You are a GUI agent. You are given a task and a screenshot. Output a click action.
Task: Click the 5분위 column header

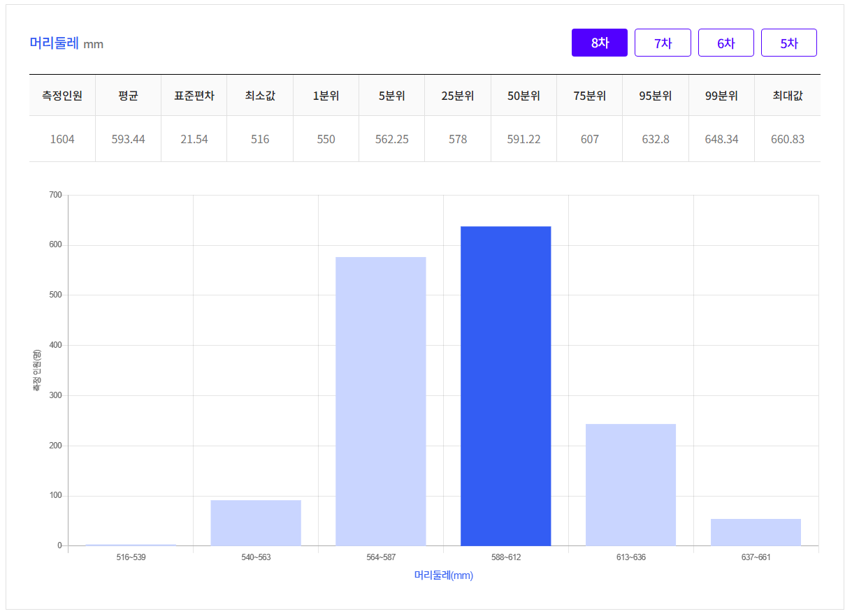(392, 96)
